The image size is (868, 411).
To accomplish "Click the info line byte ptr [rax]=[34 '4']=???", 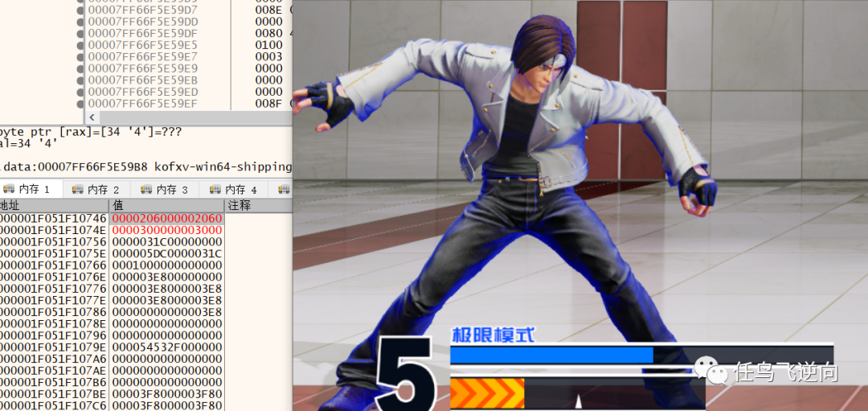I will [x=91, y=133].
